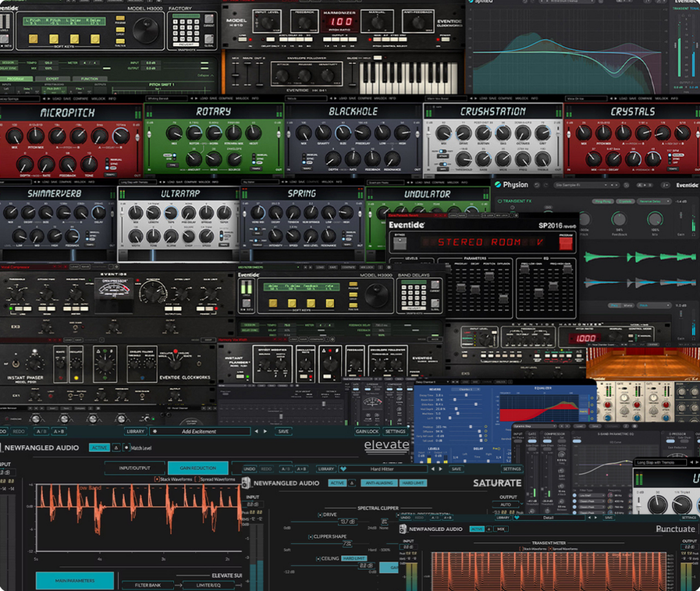The image size is (700, 591).
Task: Click the star icon beside Add Excitement preset
Action: [x=154, y=431]
